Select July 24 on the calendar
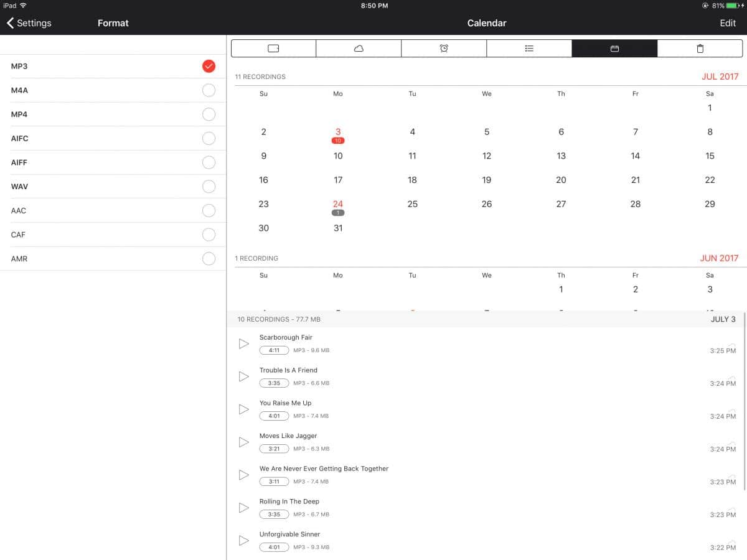Viewport: 747px width, 560px height. tap(338, 205)
